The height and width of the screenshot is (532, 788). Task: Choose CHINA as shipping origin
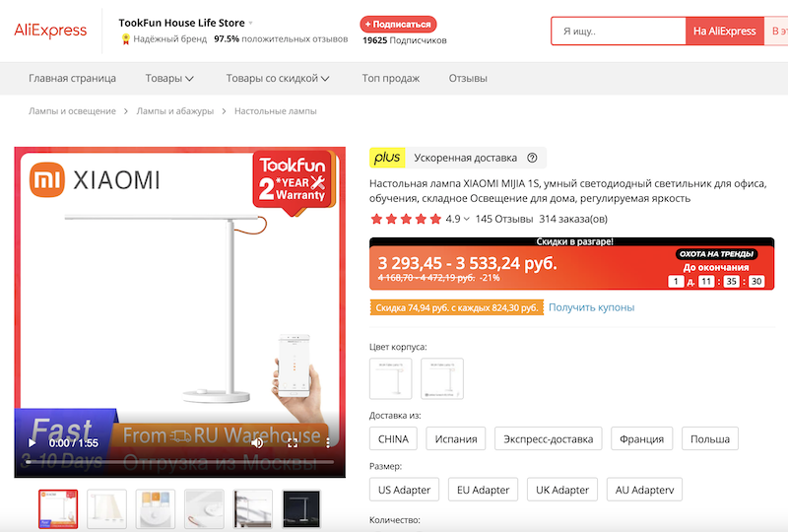[x=393, y=439]
